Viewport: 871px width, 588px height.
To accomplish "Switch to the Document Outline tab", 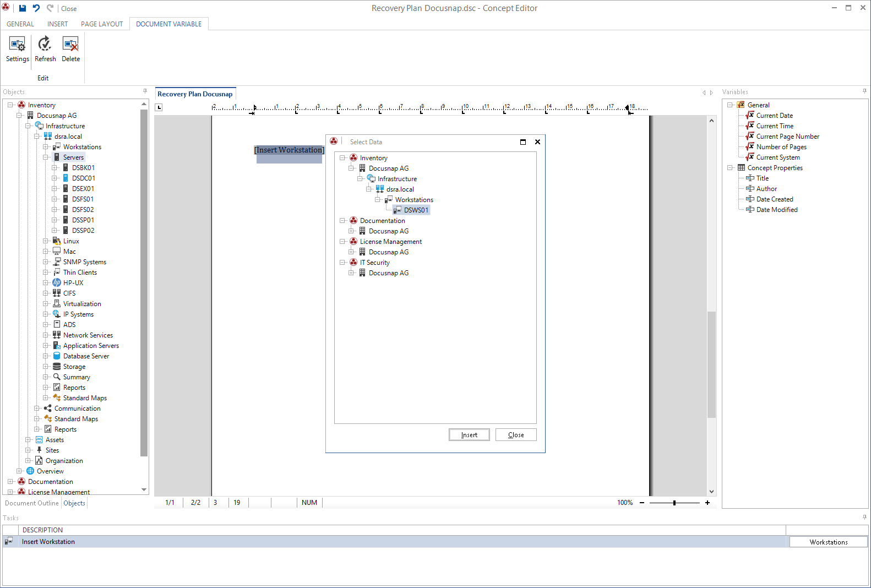I will point(32,503).
